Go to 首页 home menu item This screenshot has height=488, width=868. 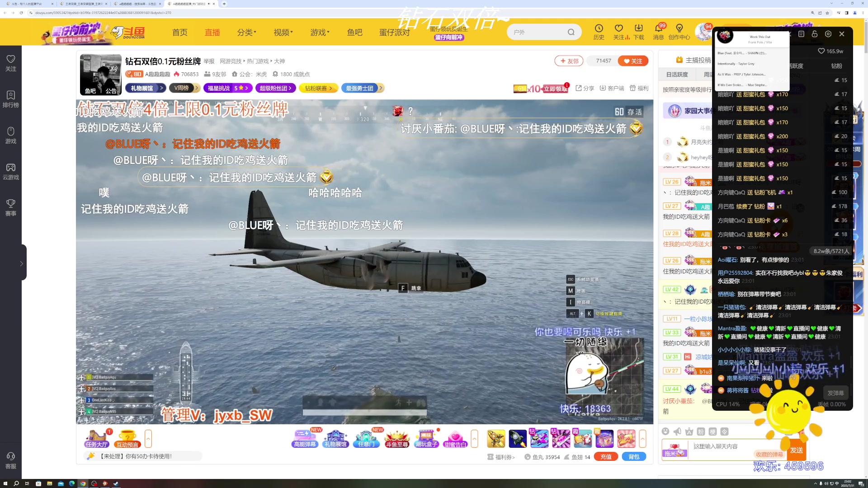(179, 32)
